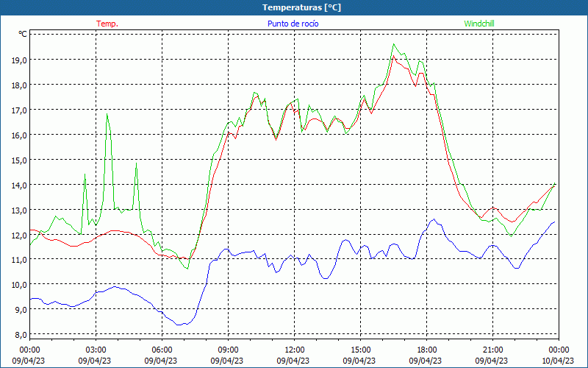Image resolution: width=588 pixels, height=368 pixels.
Task: Click the 14,0 y-axis value
Action: point(19,185)
